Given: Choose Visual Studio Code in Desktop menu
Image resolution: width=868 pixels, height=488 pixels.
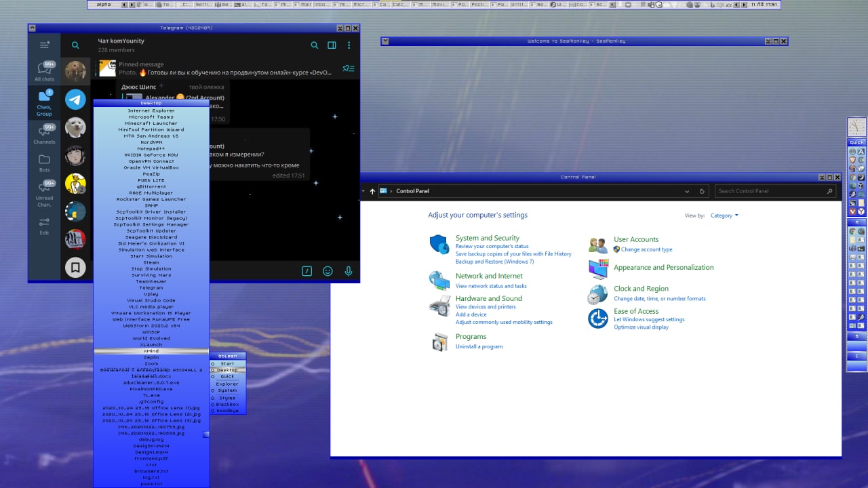Looking at the screenshot, I should 151,300.
